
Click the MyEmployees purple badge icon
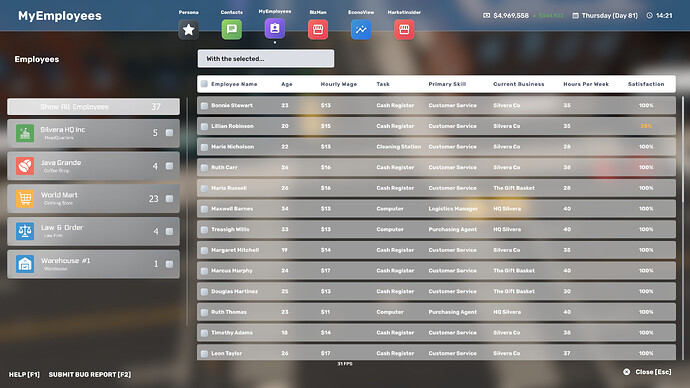tap(275, 29)
